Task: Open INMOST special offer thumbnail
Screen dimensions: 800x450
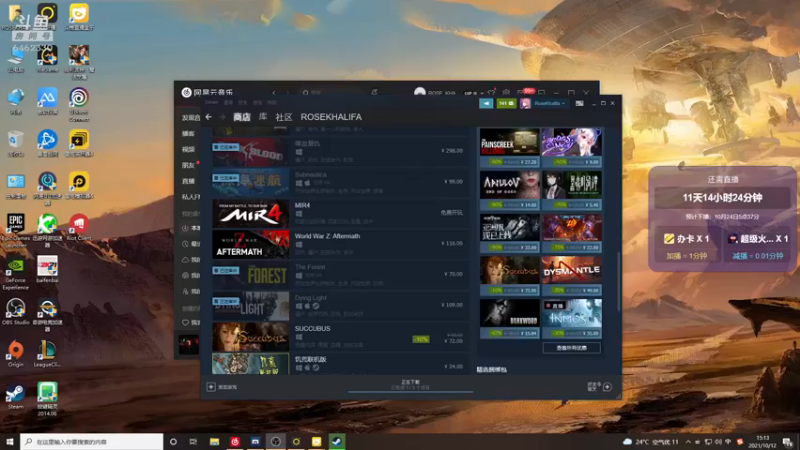Action: tap(571, 318)
